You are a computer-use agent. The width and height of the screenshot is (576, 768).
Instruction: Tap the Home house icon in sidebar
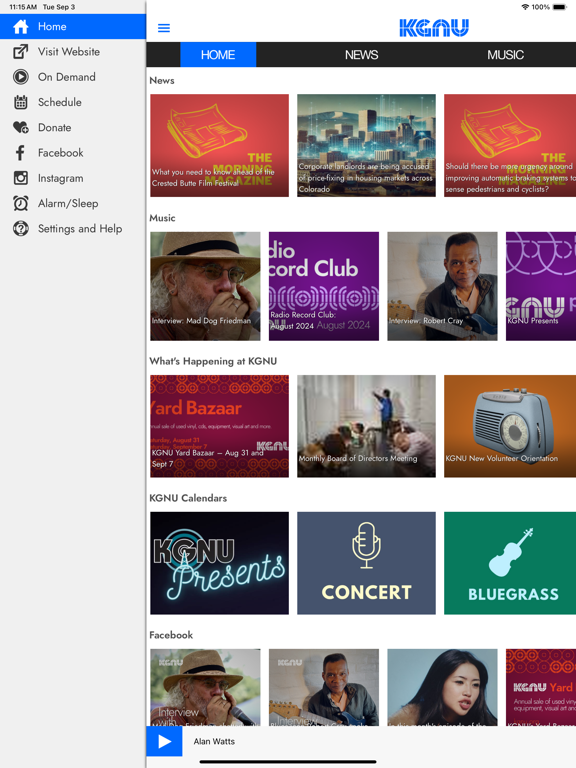pyautogui.click(x=21, y=26)
